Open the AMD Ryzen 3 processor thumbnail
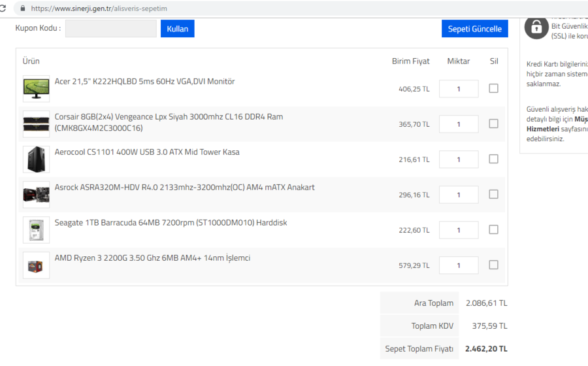The image size is (588, 366). 36,265
